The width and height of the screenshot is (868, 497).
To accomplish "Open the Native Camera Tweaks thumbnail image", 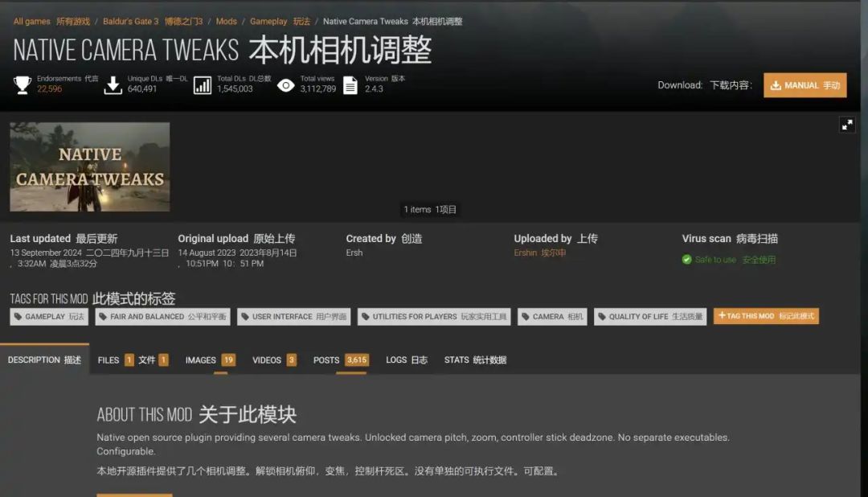I will point(90,166).
